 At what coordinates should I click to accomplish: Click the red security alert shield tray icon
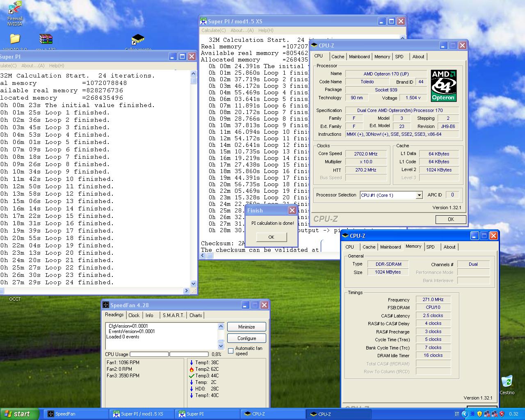point(502,414)
